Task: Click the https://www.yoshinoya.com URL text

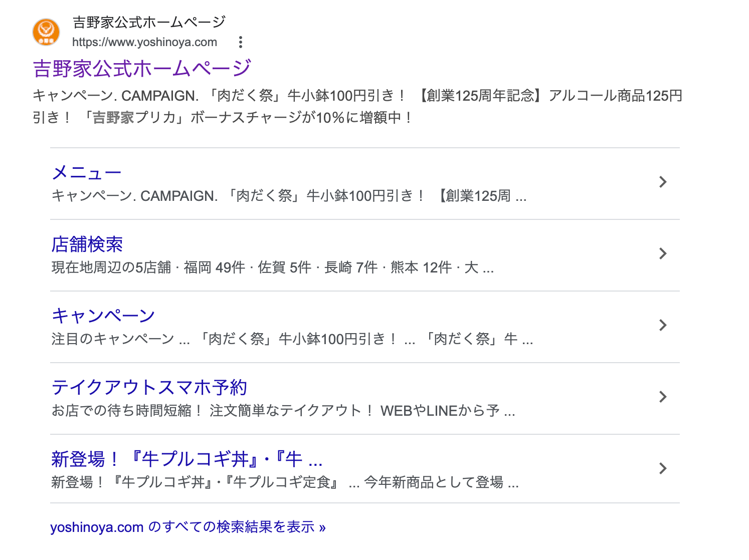Action: [144, 42]
